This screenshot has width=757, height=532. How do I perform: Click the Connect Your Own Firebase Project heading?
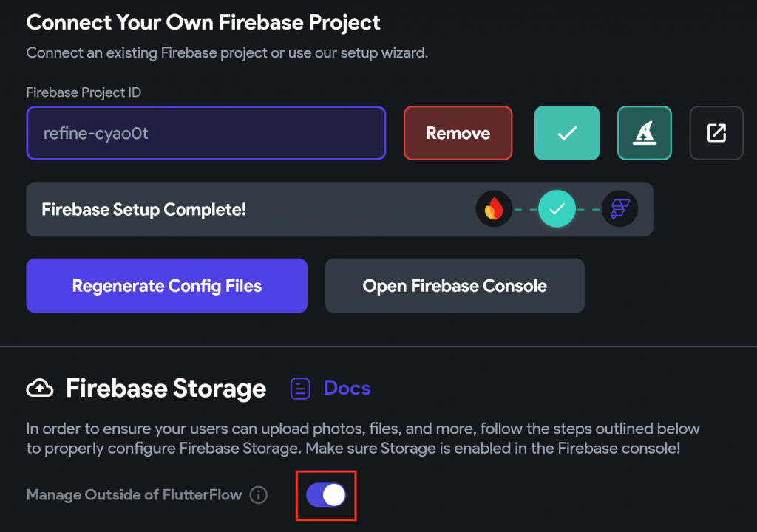[x=203, y=22]
